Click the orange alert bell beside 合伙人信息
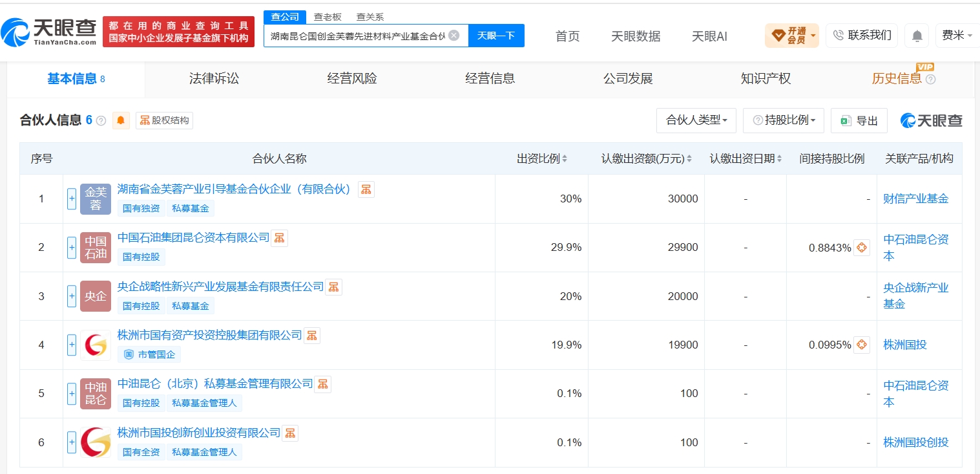This screenshot has height=474, width=980. (x=121, y=120)
